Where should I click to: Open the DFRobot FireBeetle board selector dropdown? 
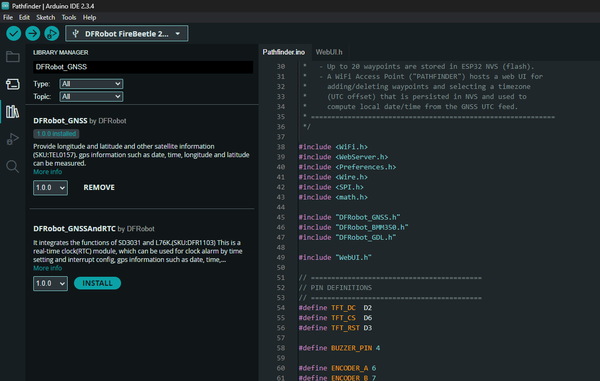pyautogui.click(x=127, y=34)
